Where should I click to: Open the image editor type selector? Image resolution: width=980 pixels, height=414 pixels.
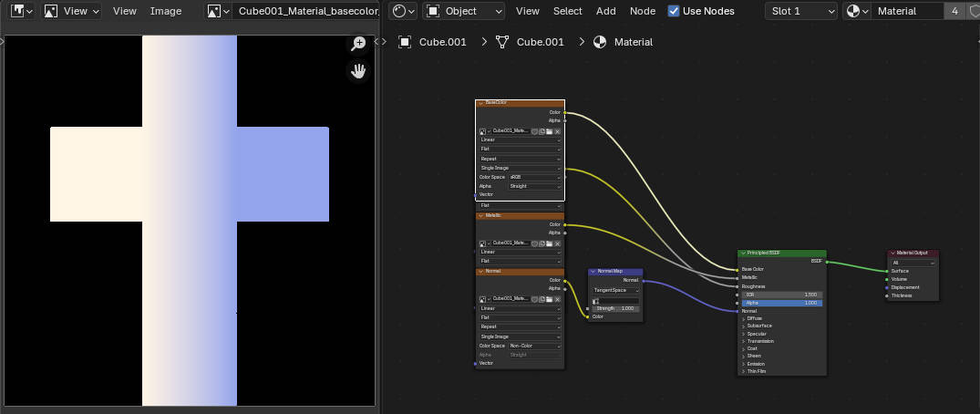pyautogui.click(x=22, y=11)
